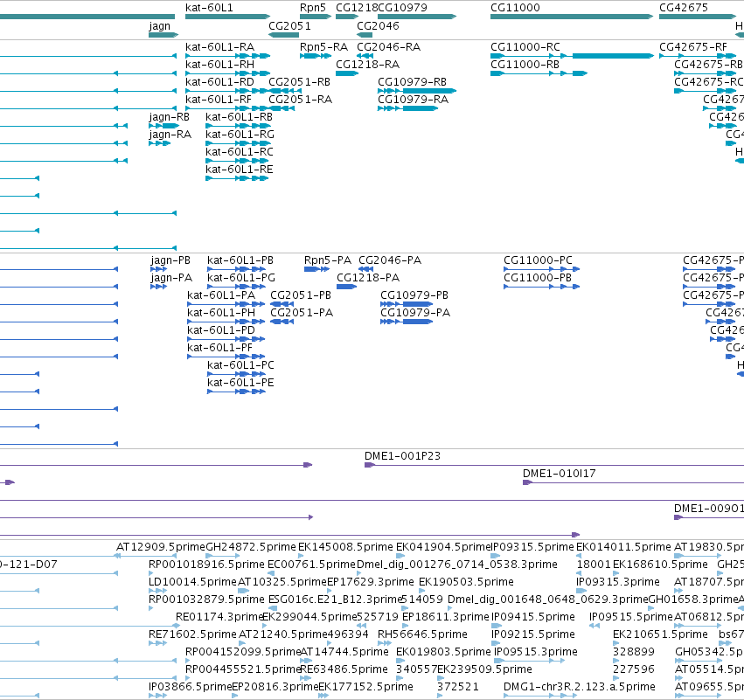Click the CG42675 gene label
The width and height of the screenshot is (744, 700).
coord(684,8)
